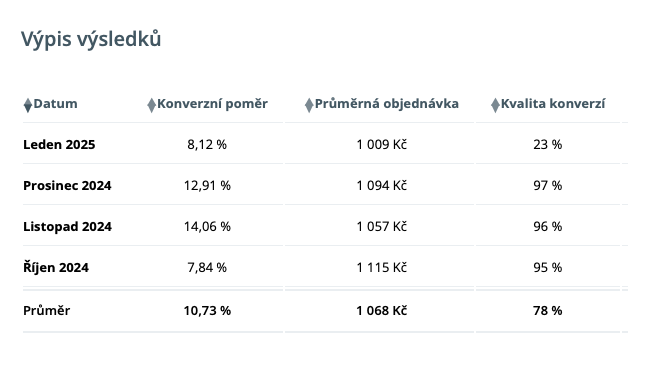This screenshot has width=658, height=374.
Task: Click the Listopad 2024 row label
Action: click(68, 227)
